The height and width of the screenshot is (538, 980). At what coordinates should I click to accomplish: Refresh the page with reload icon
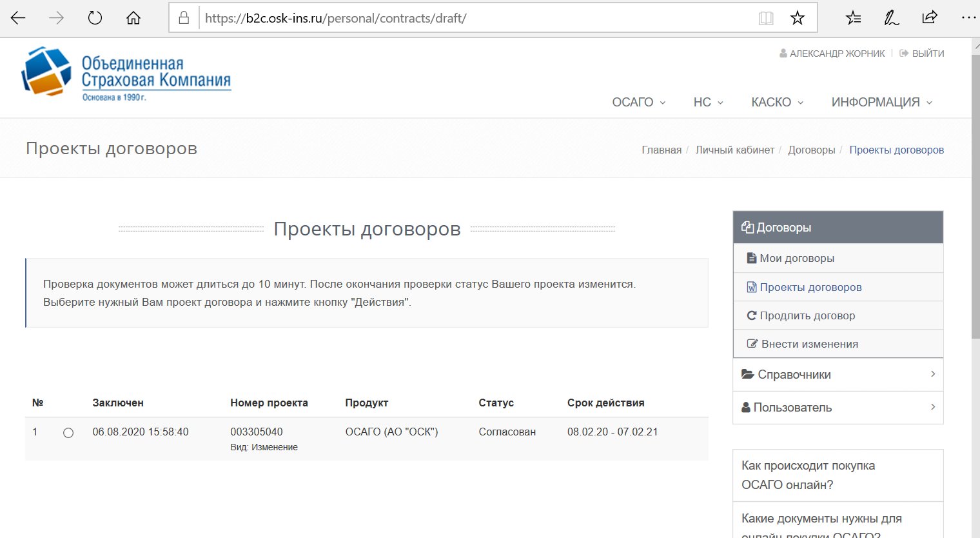(95, 18)
